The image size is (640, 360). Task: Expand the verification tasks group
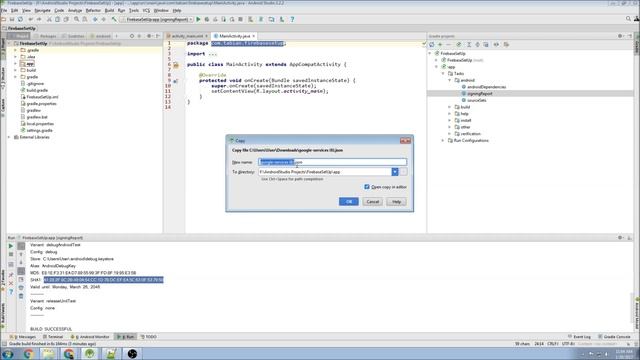coord(450,134)
